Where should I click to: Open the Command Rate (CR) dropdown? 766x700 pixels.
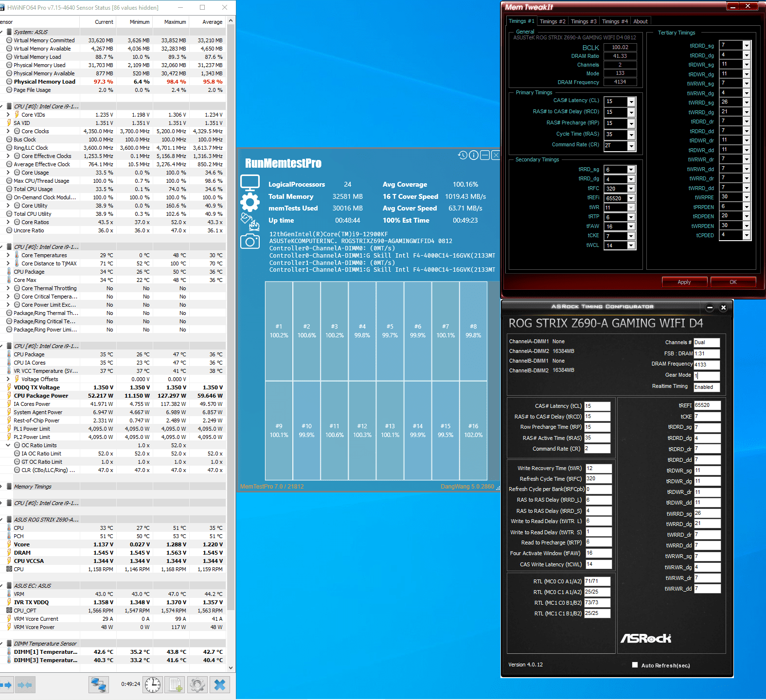coord(631,146)
